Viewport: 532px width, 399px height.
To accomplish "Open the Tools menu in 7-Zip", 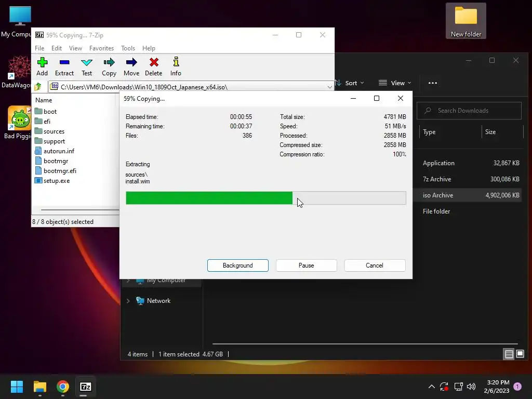I will tap(128, 48).
